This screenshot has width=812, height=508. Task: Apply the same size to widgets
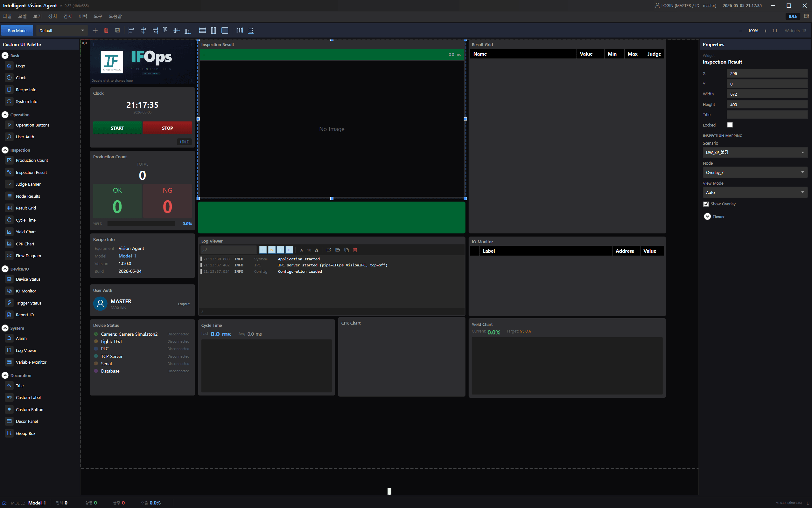pos(225,31)
